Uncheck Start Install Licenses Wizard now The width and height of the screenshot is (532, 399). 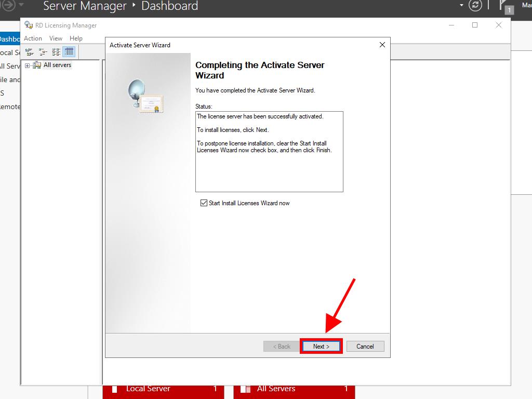tap(204, 203)
